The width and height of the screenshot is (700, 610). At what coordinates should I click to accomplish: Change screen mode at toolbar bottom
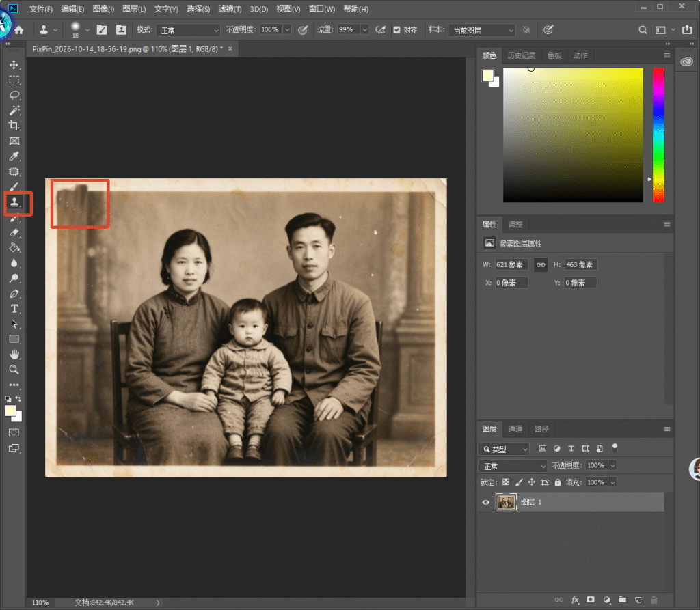coord(14,448)
